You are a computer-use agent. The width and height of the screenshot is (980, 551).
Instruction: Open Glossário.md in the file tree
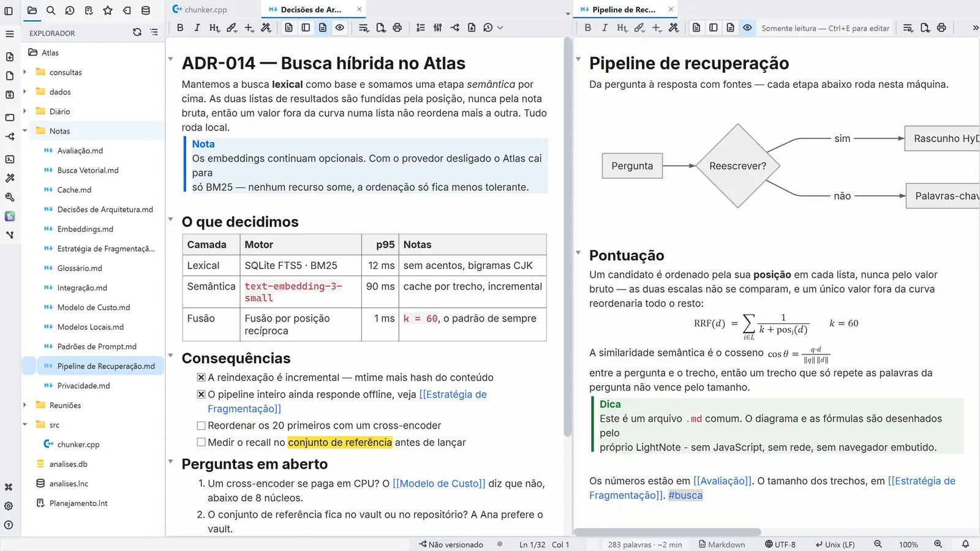[x=80, y=268]
